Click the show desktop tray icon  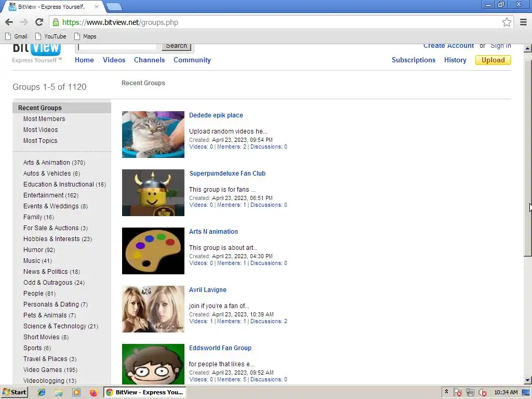point(526,393)
